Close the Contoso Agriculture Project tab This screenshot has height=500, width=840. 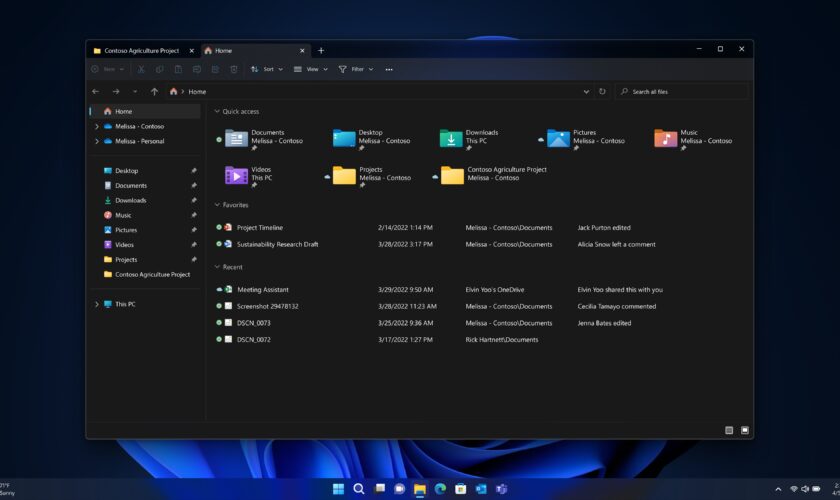point(191,50)
